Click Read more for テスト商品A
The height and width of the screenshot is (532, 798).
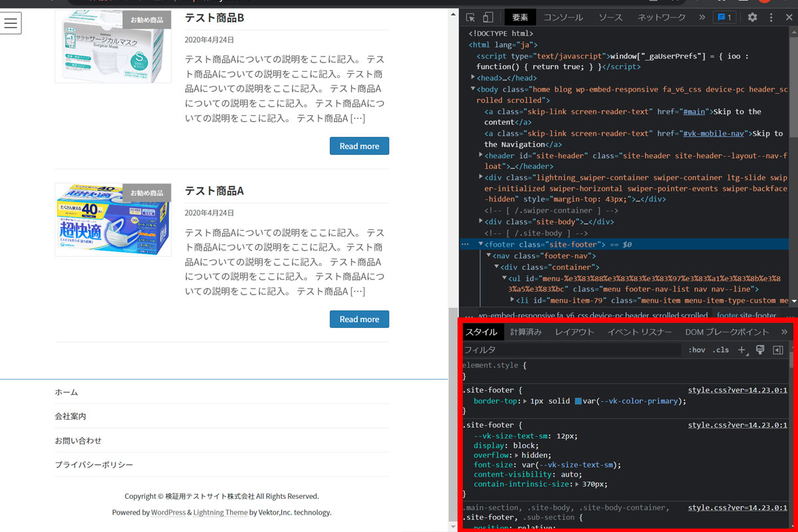point(359,319)
